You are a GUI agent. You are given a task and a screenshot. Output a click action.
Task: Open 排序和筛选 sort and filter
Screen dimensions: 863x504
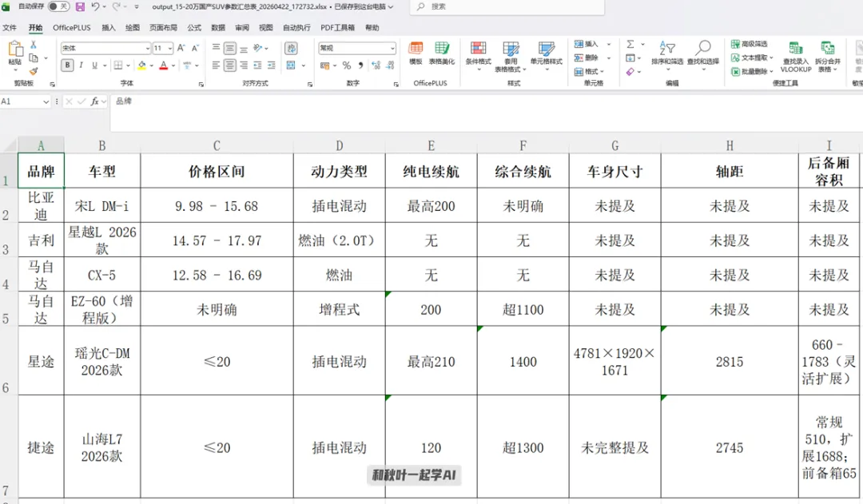pos(667,54)
